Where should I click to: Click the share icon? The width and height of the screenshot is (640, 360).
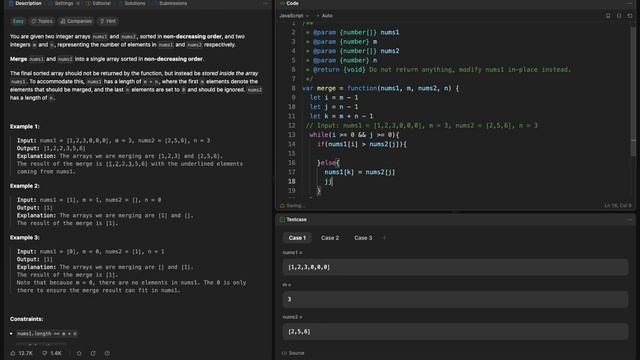[93, 353]
